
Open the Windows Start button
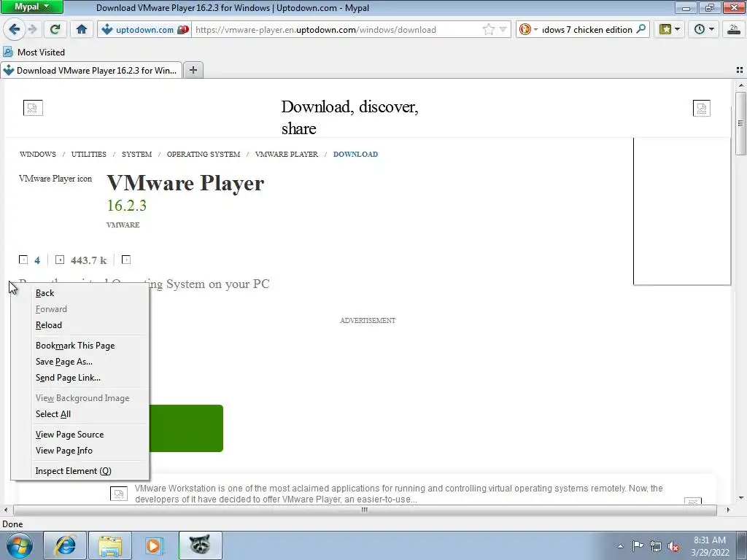[20, 545]
